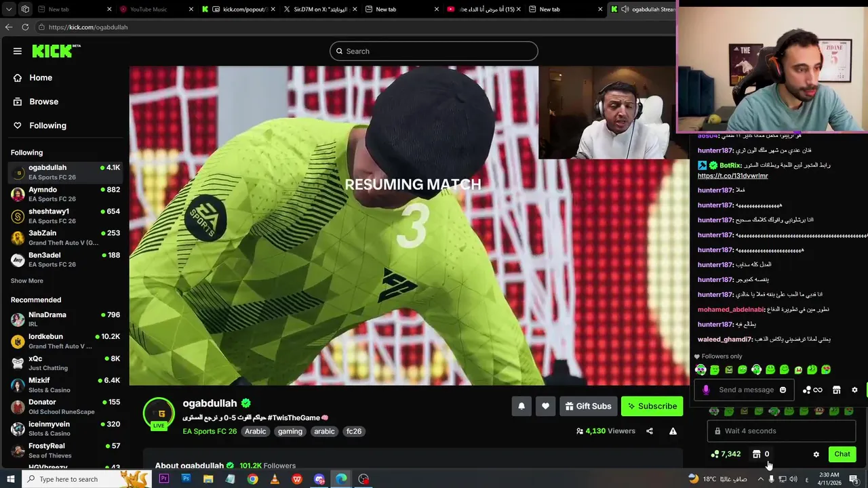Screen dimensions: 868x488
Task: Click the Gift Subs button
Action: coord(589,406)
